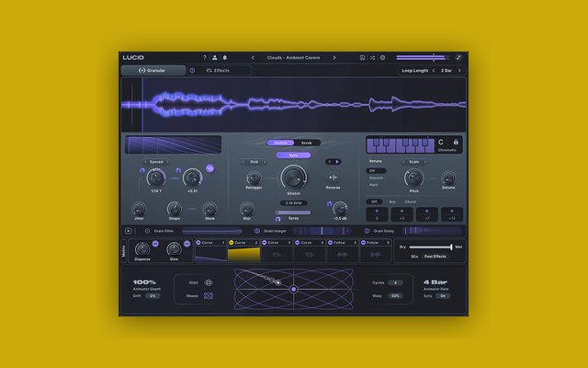This screenshot has height=368, width=588.
Task: Select the Arp mode
Action: 392,202
